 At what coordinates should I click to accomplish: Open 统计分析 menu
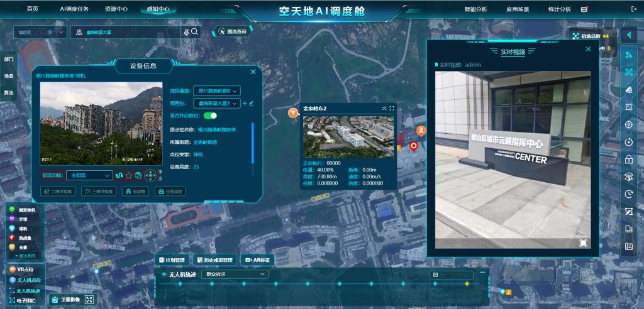[559, 9]
